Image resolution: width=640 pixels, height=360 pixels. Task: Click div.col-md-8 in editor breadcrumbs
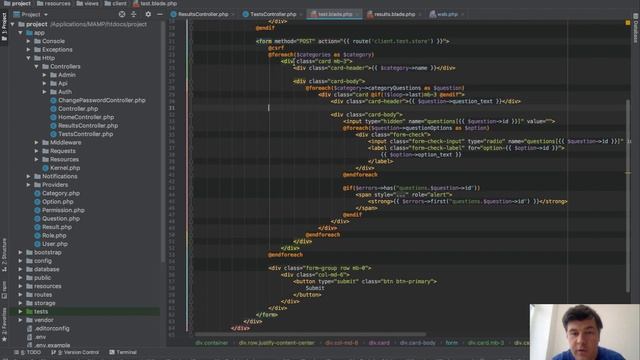point(341,343)
